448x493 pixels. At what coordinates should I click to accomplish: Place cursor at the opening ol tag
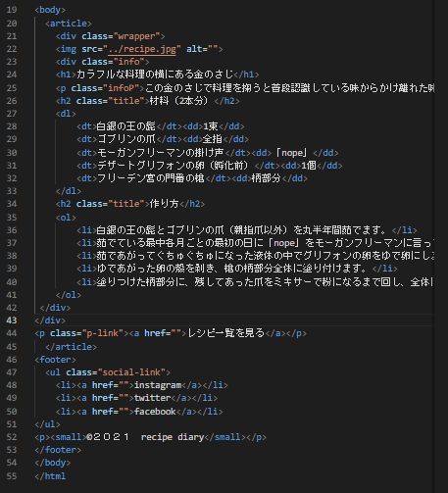click(66, 218)
